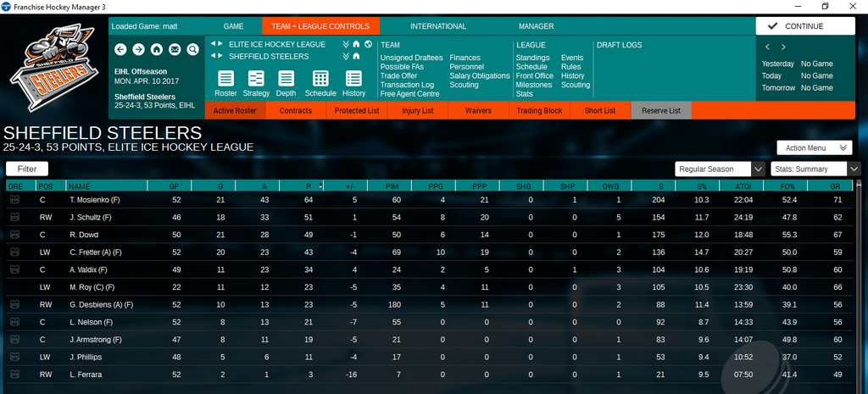868x394 pixels.
Task: Switch to previous team using left triangle
Action: click(x=213, y=56)
